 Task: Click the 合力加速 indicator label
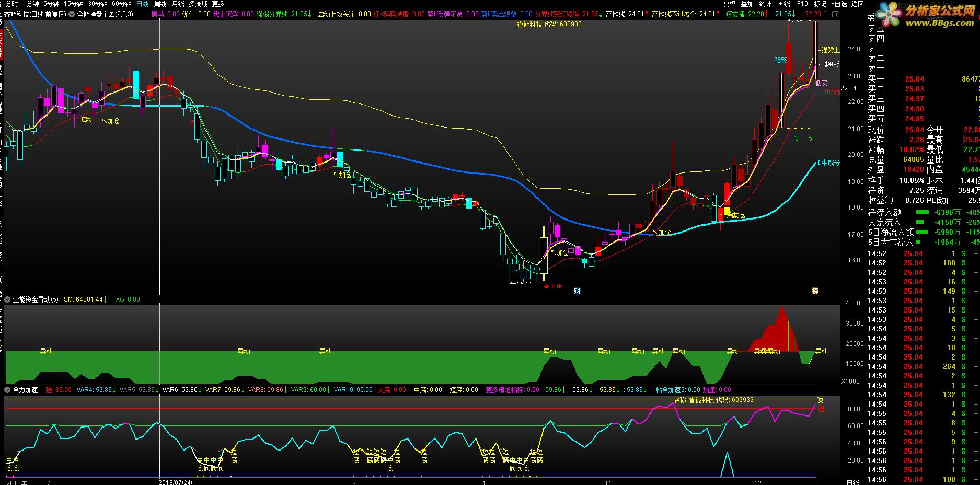tap(25, 390)
